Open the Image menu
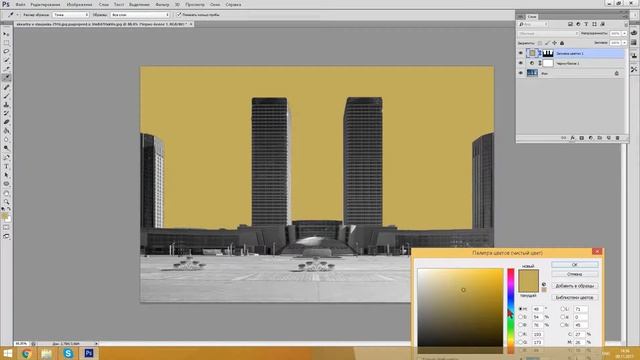Viewport: 640px width, 360px height. pos(79,4)
